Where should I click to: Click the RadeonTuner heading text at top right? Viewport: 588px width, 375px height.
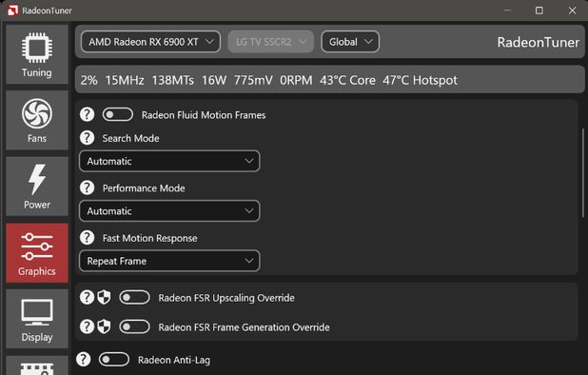click(539, 42)
